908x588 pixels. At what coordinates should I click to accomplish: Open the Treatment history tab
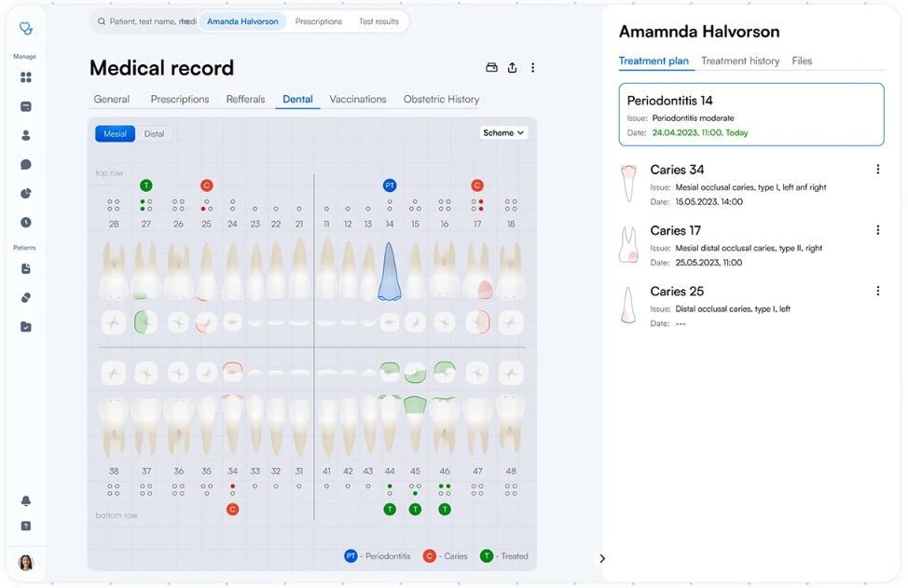tap(740, 61)
